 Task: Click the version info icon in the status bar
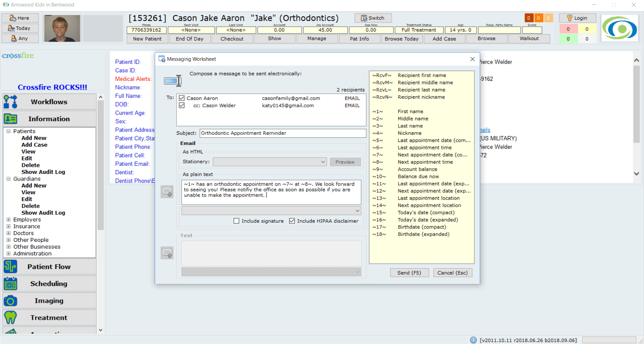coord(473,340)
